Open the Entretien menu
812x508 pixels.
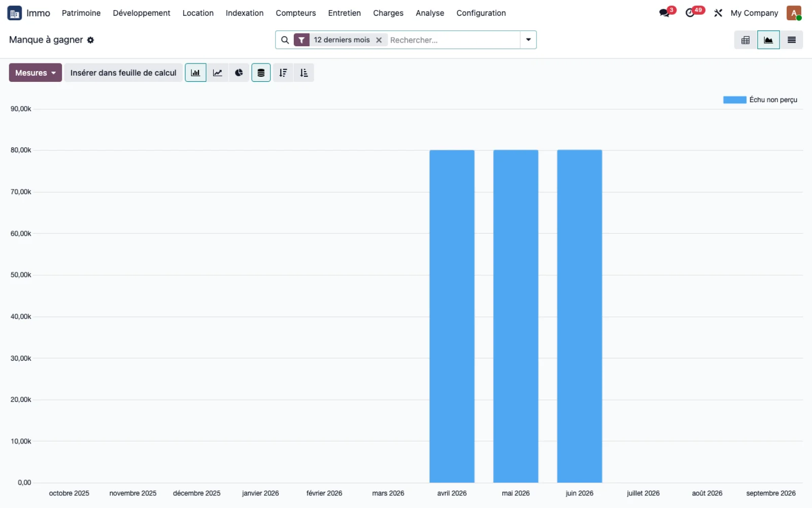tap(345, 13)
